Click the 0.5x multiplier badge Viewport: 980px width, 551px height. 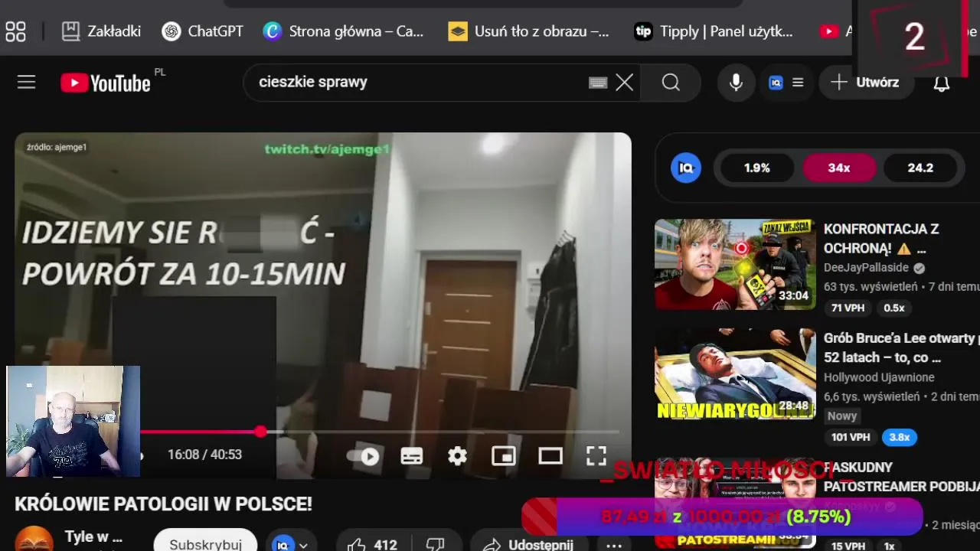(x=894, y=308)
